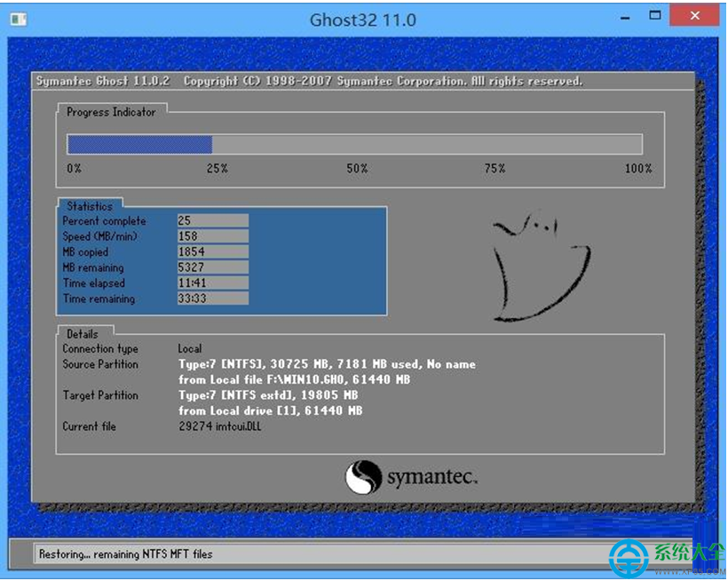Click the connection type value 'Local'

[x=190, y=348]
